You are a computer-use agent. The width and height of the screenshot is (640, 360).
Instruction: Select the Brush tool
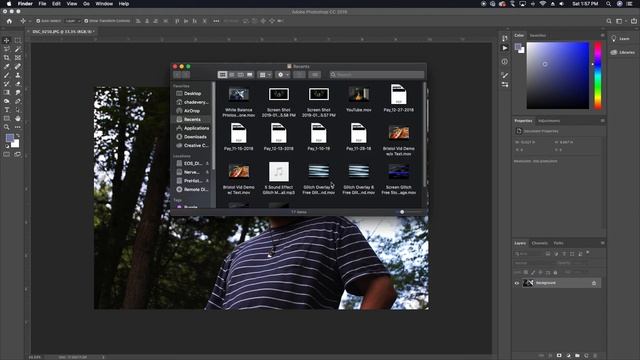(7, 75)
